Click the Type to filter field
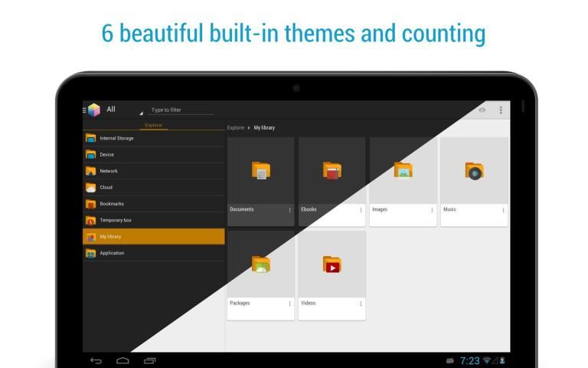Screen dimensions: 588x368 click(x=181, y=110)
